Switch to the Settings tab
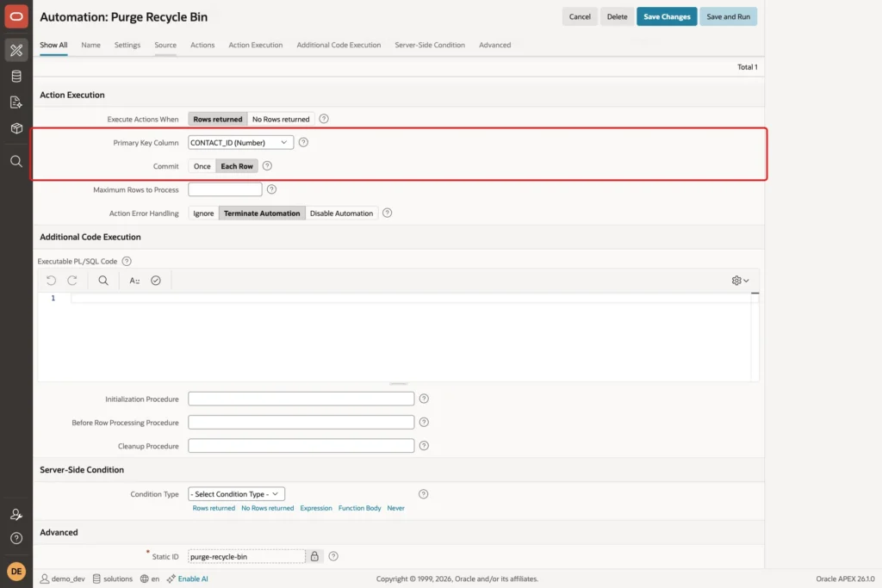The image size is (882, 588). pyautogui.click(x=127, y=45)
